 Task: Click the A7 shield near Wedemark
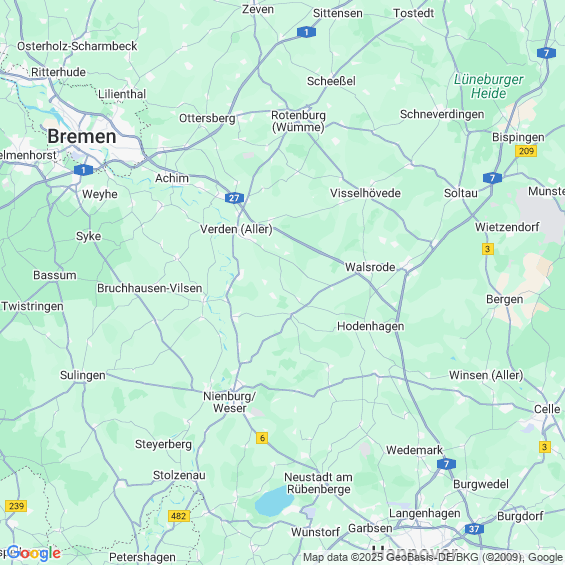click(x=446, y=464)
